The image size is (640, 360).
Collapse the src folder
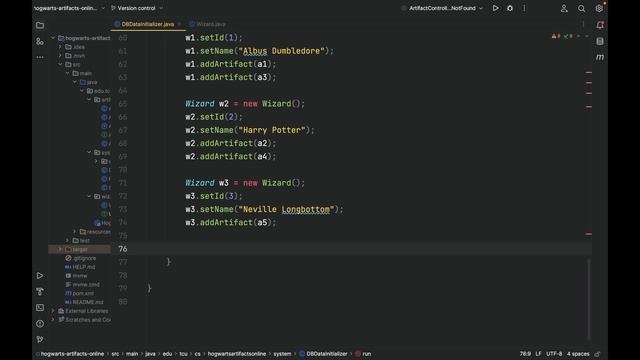(60, 64)
